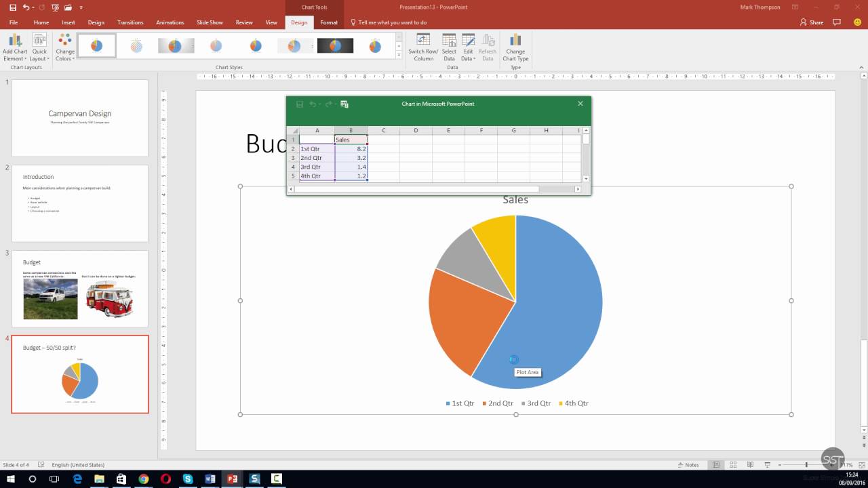This screenshot has height=488, width=868.
Task: Click Edit Data in Microsoft Excel icon
Action: [x=344, y=104]
